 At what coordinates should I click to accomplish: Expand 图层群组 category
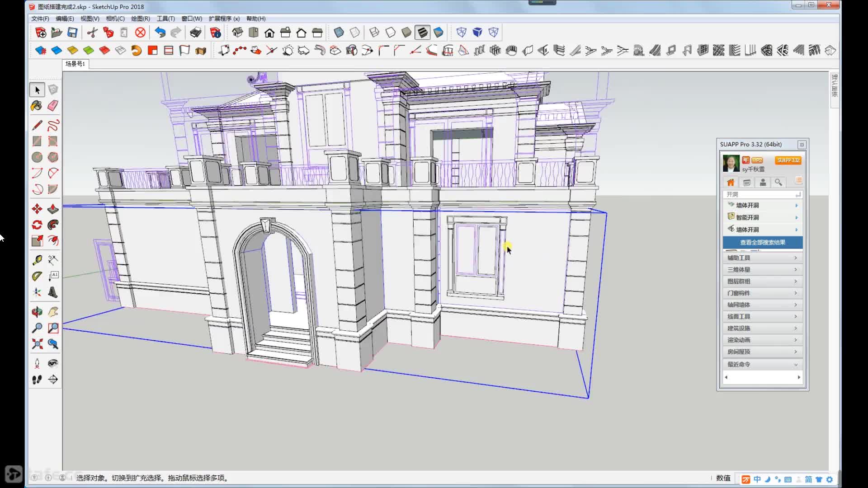(x=763, y=281)
